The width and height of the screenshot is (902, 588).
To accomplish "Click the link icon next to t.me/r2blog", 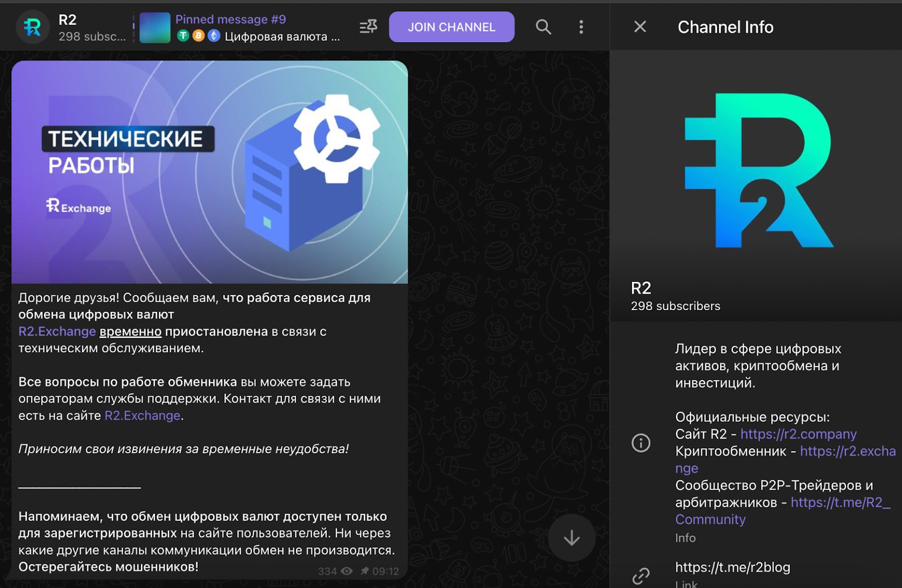I will (x=641, y=576).
